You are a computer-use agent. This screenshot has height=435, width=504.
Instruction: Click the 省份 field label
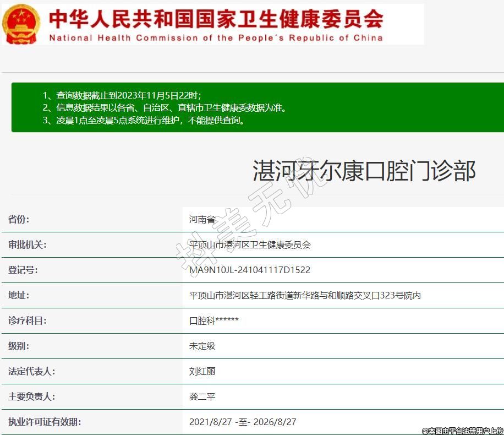click(19, 219)
